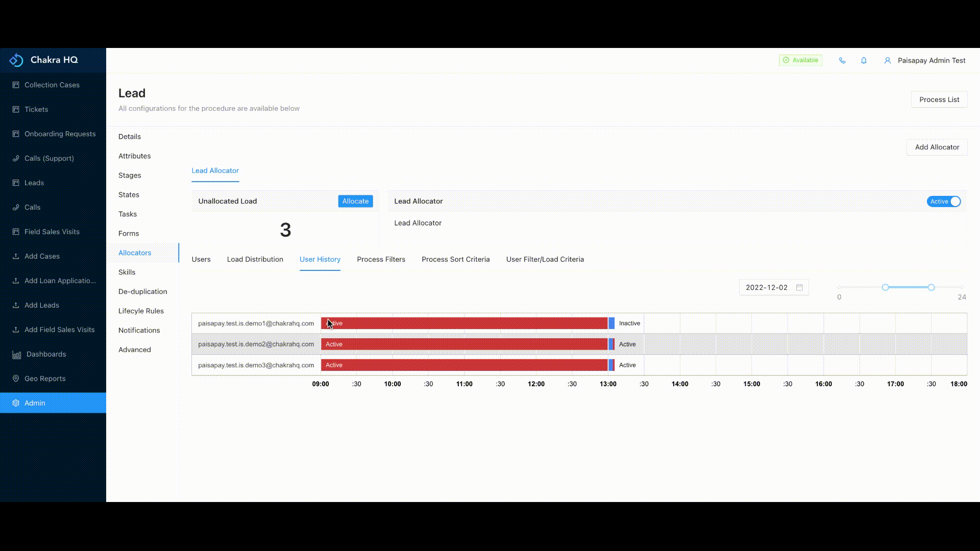Open Geo Reports
Viewport: 980px width, 551px height.
tap(44, 379)
